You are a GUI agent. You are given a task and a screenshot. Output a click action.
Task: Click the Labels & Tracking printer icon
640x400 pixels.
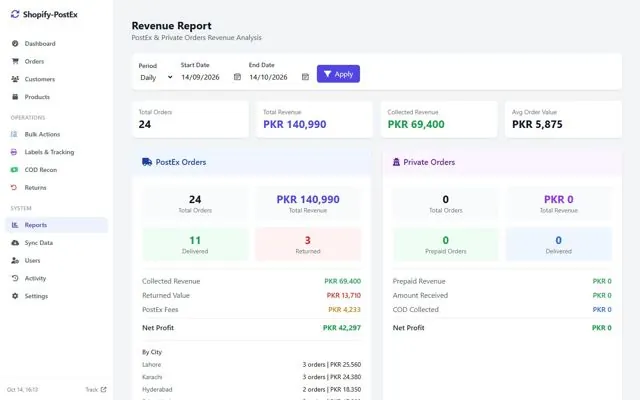[x=14, y=152]
